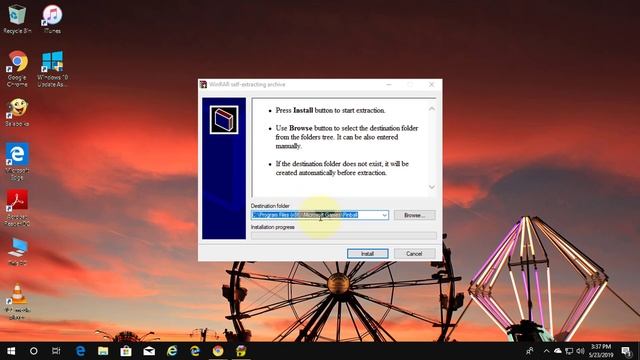Open the iTunes desktop shortcut
This screenshot has height=360, width=640.
pyautogui.click(x=52, y=19)
